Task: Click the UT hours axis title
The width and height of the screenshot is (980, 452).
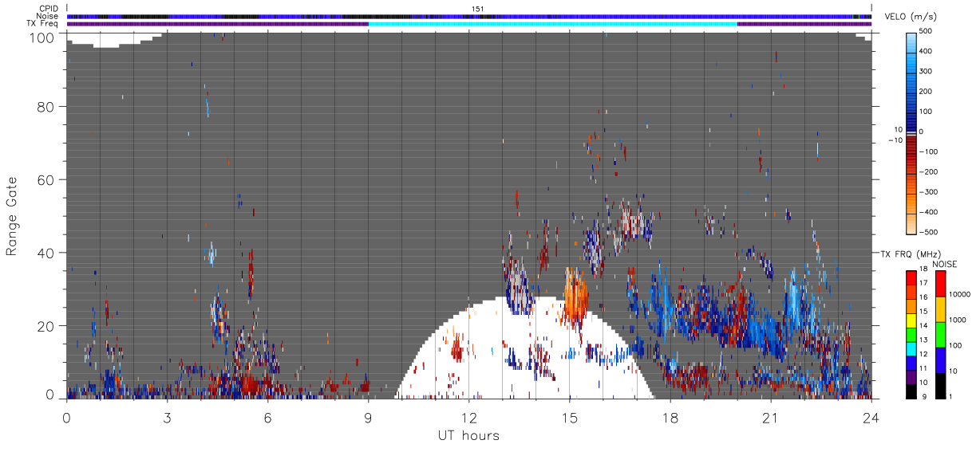Action: click(x=468, y=435)
